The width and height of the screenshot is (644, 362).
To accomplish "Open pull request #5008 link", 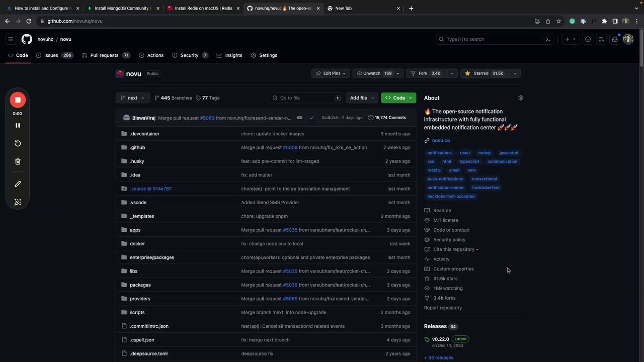I will click(290, 148).
